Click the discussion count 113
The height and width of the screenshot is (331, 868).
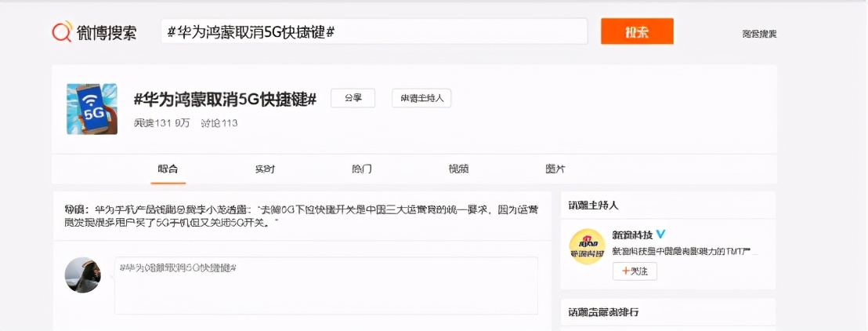pos(219,123)
